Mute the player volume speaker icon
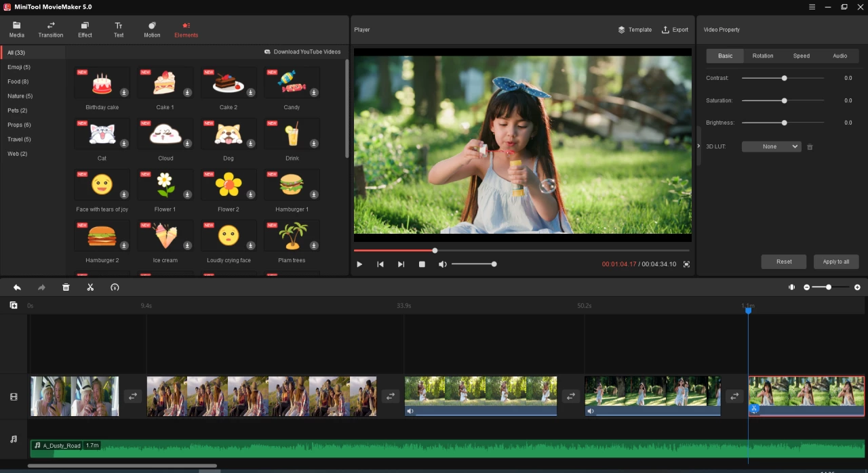This screenshot has width=868, height=473. [x=443, y=264]
